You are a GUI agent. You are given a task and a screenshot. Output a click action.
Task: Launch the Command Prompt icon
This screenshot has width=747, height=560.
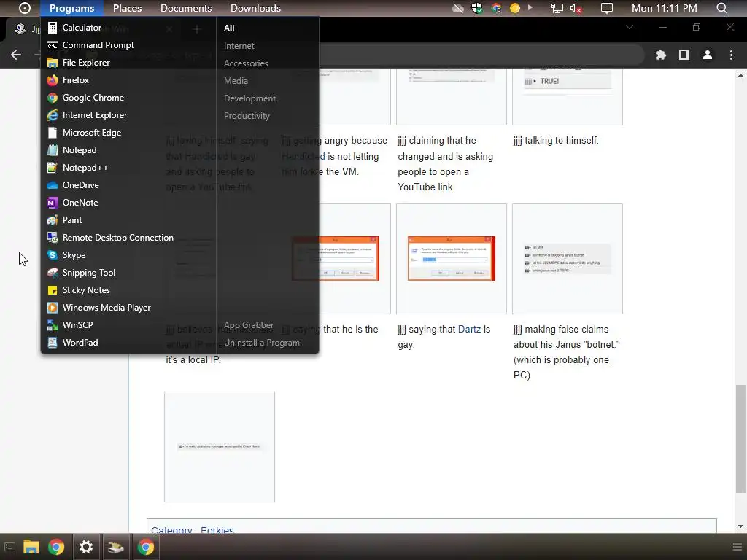(x=53, y=45)
